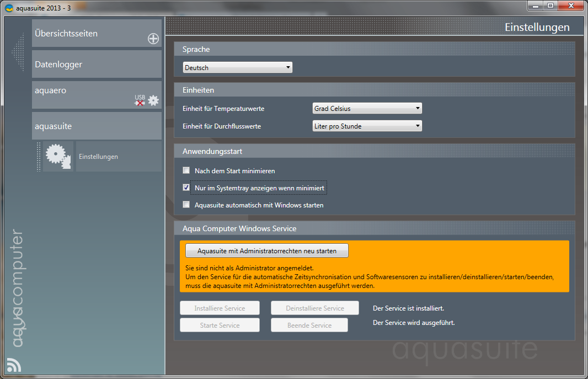The height and width of the screenshot is (379, 588).
Task: Click the aquasuite app icon in title bar
Action: point(9,8)
